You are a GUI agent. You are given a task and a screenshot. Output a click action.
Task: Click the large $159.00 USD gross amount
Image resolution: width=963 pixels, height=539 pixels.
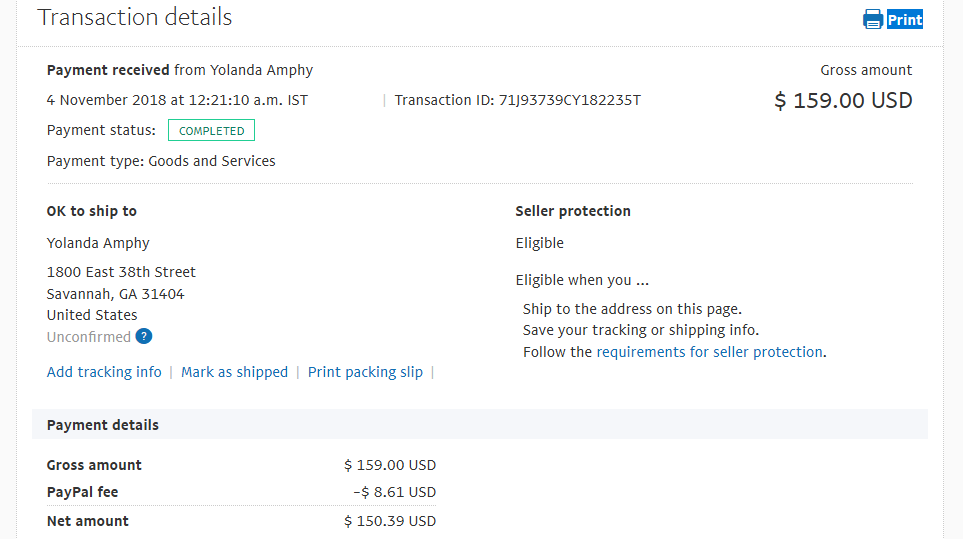click(843, 100)
